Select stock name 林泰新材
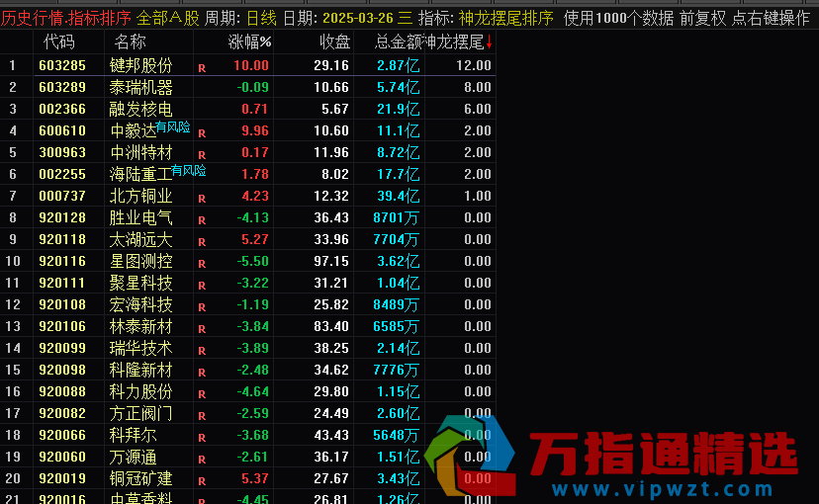The width and height of the screenshot is (819, 504). pos(141,326)
